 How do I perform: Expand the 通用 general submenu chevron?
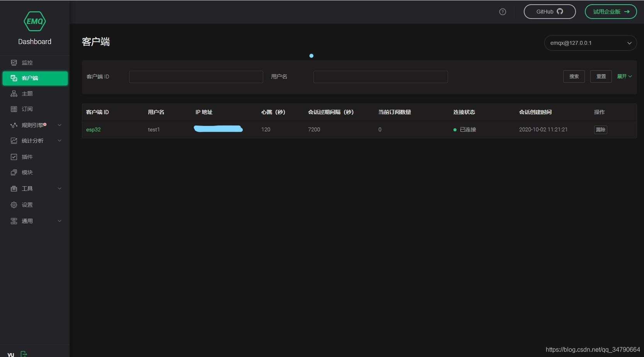60,221
